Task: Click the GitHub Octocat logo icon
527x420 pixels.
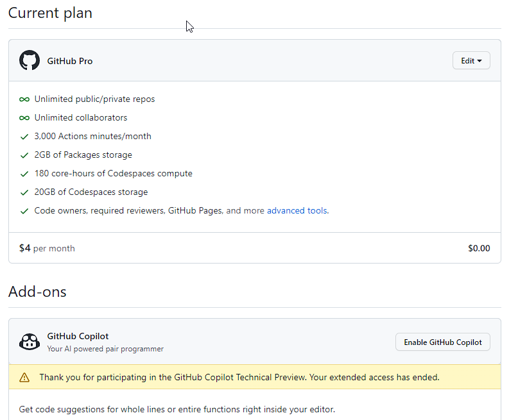Action: 30,60
